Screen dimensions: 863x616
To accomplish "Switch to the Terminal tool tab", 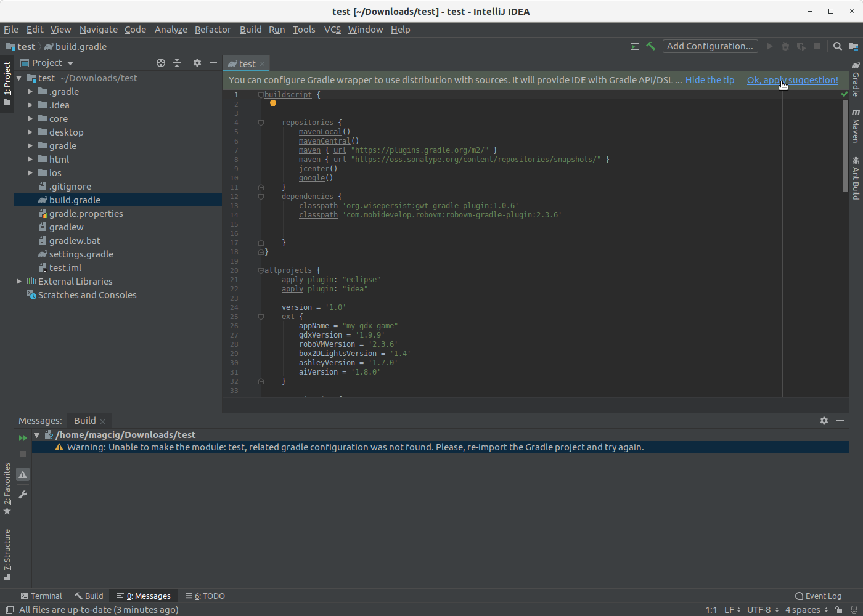I will click(x=41, y=596).
